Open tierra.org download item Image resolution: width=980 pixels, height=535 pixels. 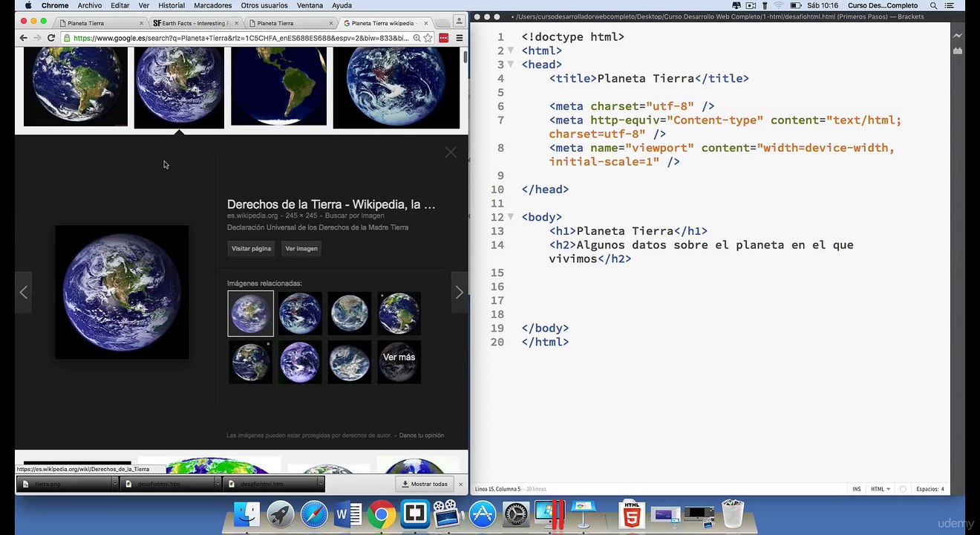click(x=63, y=484)
